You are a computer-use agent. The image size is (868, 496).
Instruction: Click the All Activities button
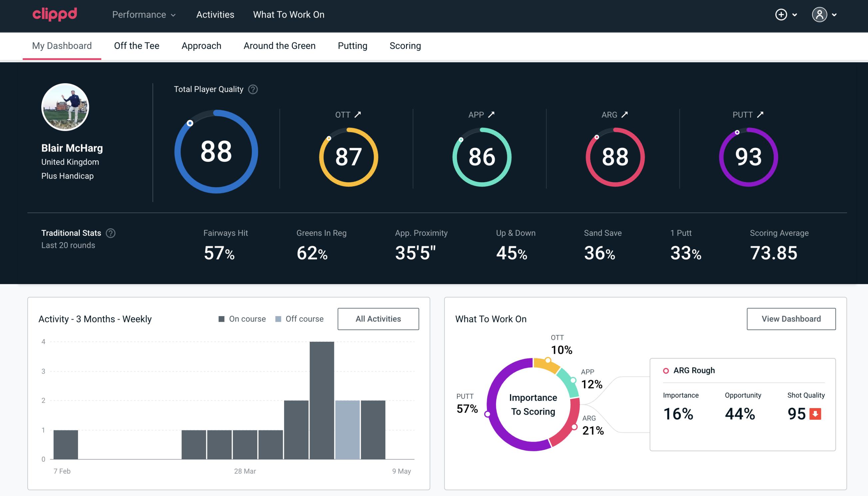click(378, 319)
